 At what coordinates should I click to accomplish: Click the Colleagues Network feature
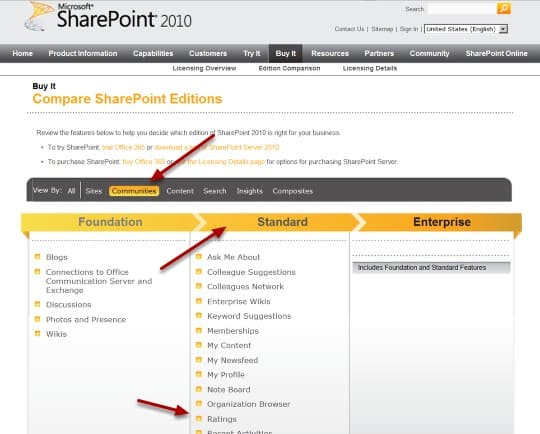coord(245,287)
